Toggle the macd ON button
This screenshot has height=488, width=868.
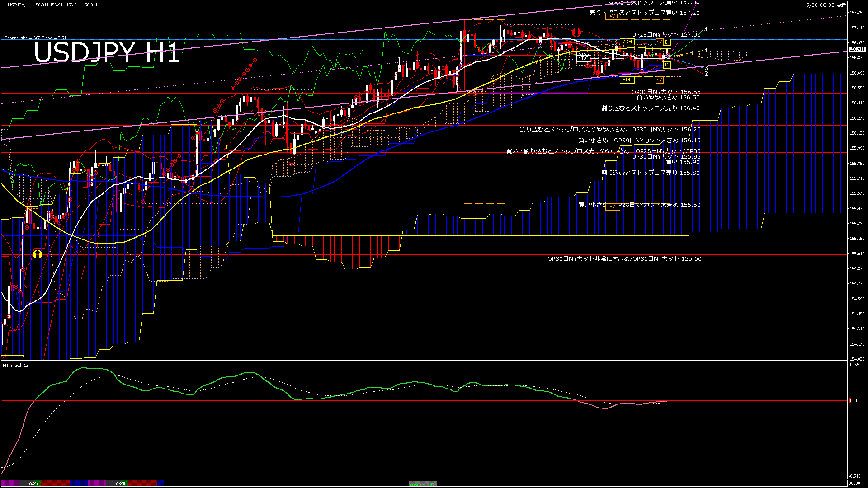(x=423, y=484)
